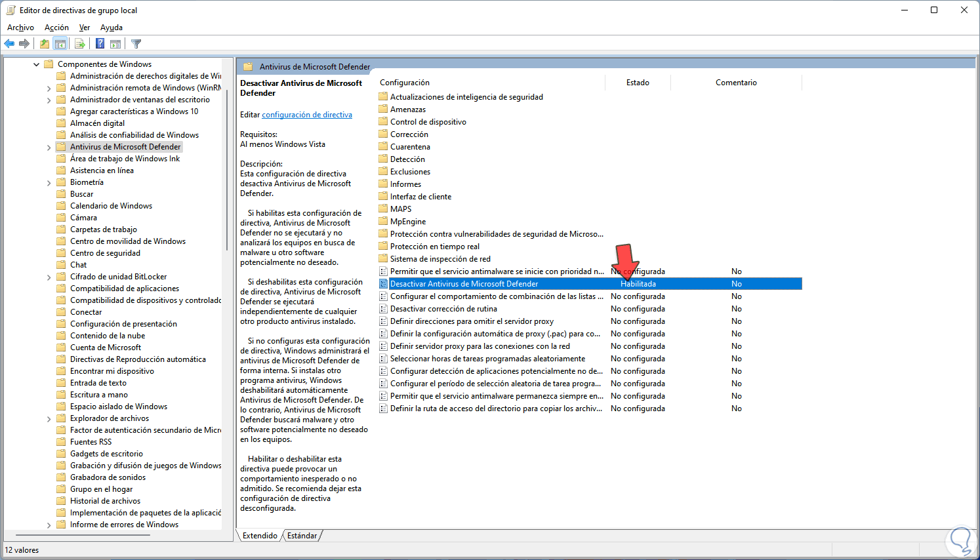
Task: Sort by the Estado column header
Action: coord(638,83)
